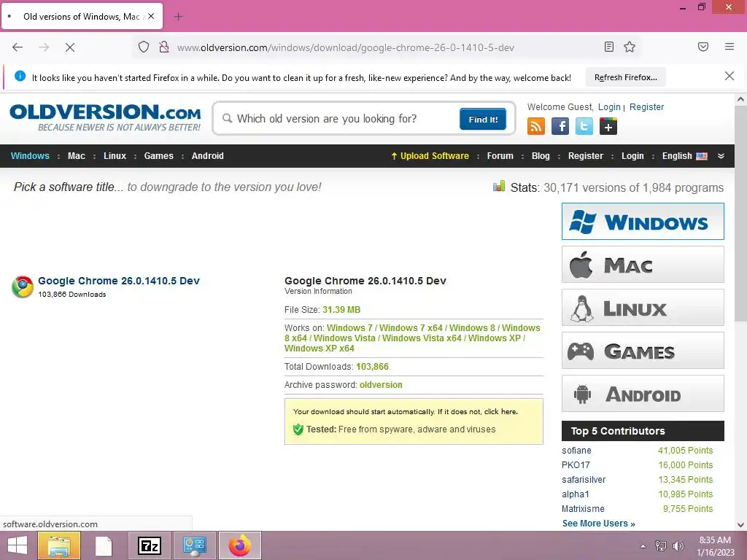747x560 pixels.
Task: Click the volume speaker tray icon
Action: coord(678,545)
